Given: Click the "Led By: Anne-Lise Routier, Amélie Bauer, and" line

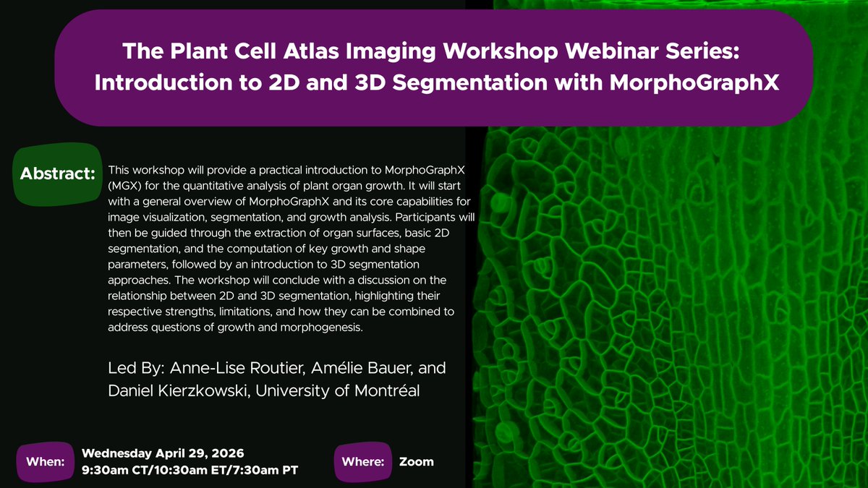Looking at the screenshot, I should [x=277, y=368].
